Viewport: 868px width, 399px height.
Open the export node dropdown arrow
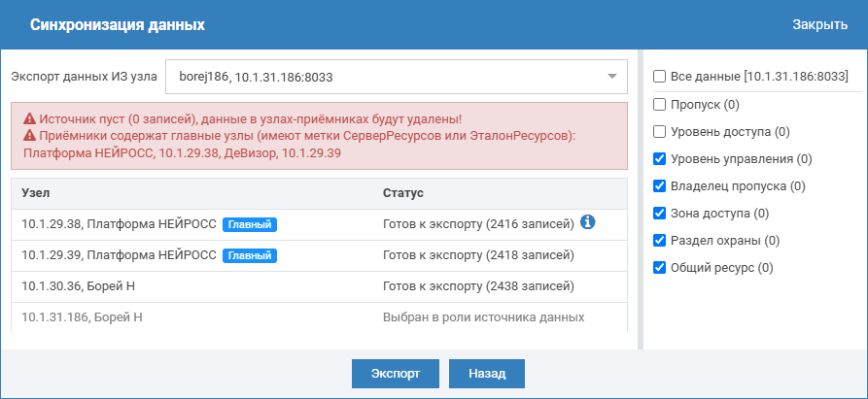click(x=611, y=77)
